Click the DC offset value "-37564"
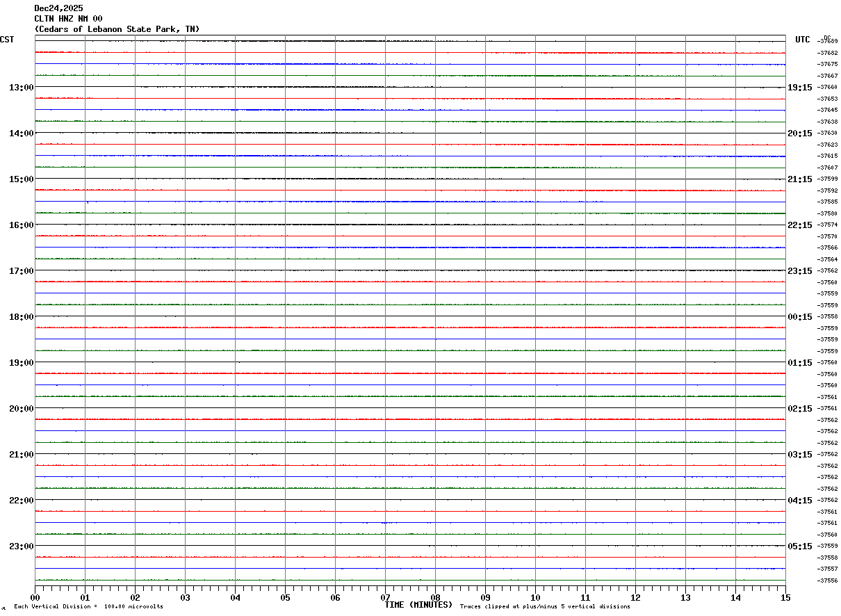Screen dimensions: 841x616 click(x=827, y=259)
